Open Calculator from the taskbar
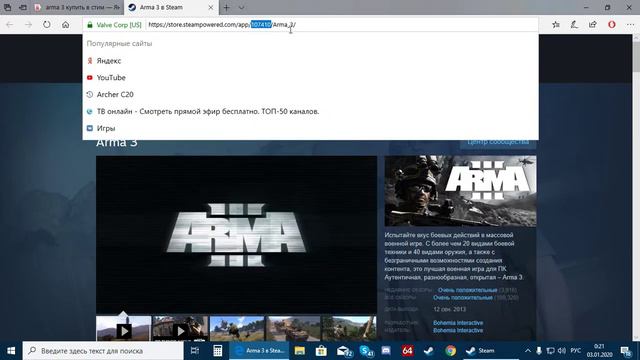Image resolution: width=640 pixels, height=360 pixels. 217,351
